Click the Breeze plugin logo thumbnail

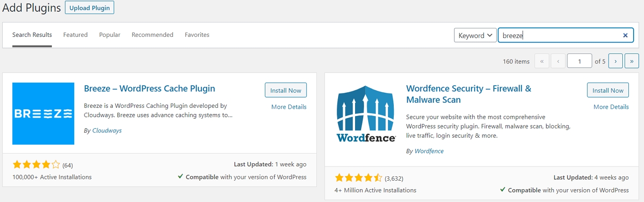coord(43,114)
